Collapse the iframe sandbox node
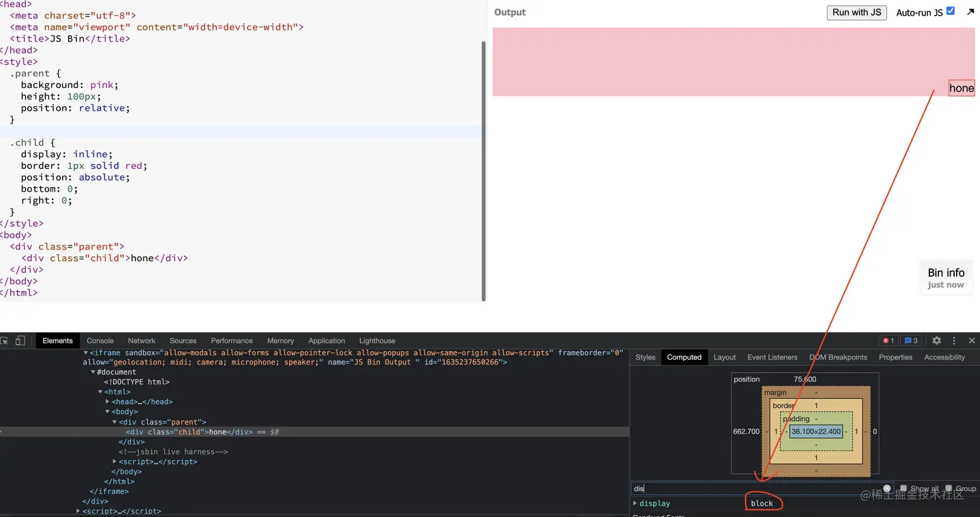980x517 pixels. click(86, 353)
